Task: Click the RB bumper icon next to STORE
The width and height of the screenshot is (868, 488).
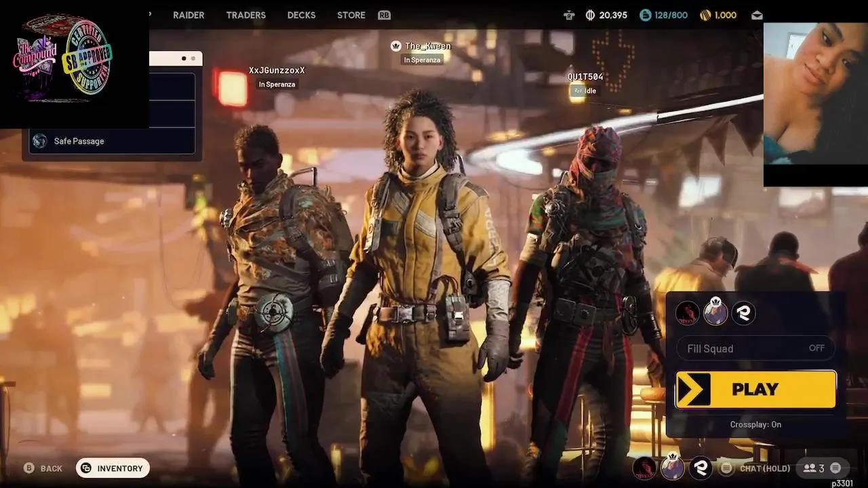Action: [x=384, y=15]
